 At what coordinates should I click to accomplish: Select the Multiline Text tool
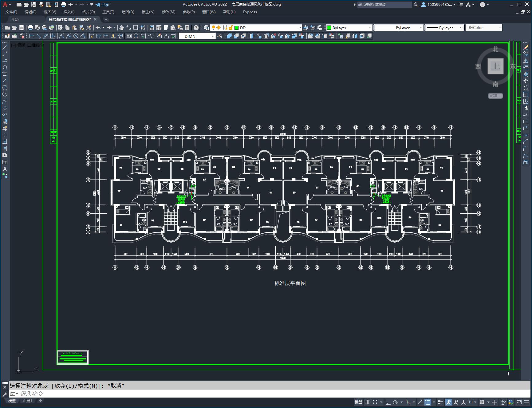(5, 169)
